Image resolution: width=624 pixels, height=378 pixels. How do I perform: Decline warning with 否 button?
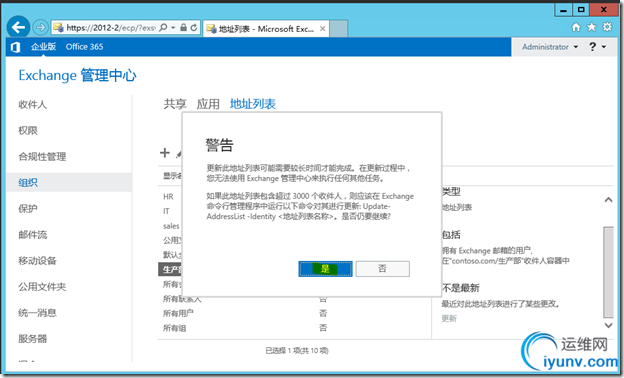[x=382, y=269]
